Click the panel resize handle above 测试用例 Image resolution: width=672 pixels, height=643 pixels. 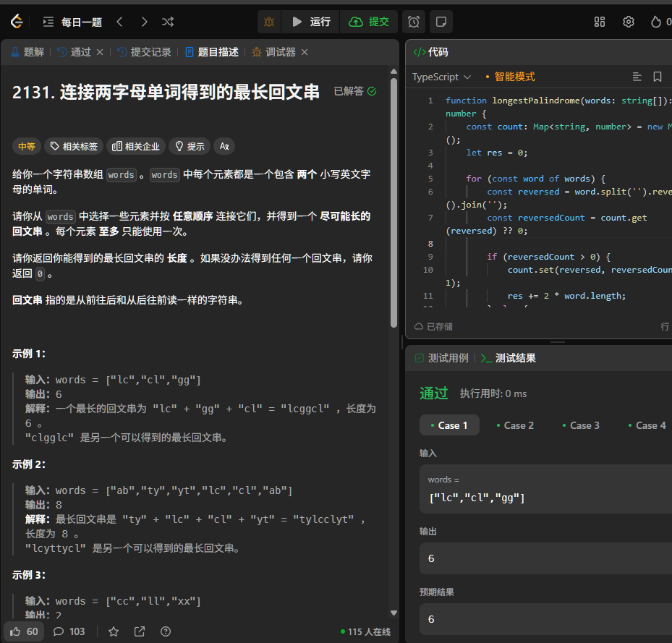tap(557, 342)
